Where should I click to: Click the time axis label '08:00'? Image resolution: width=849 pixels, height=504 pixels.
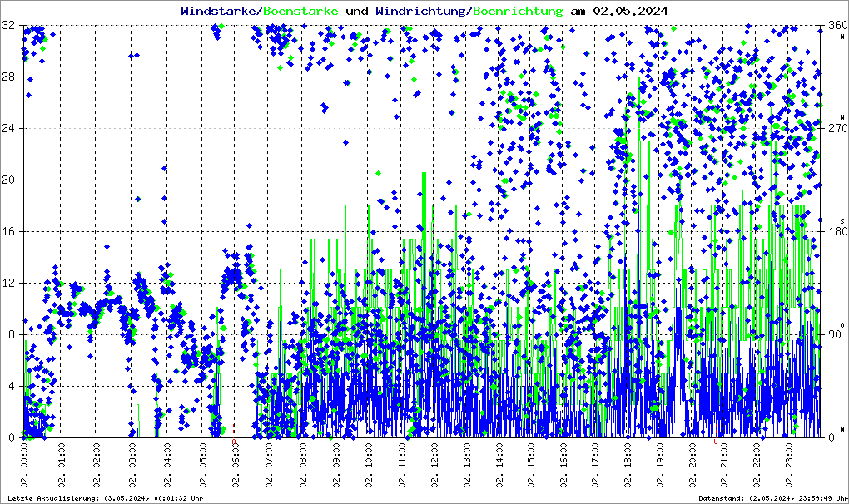pos(303,456)
